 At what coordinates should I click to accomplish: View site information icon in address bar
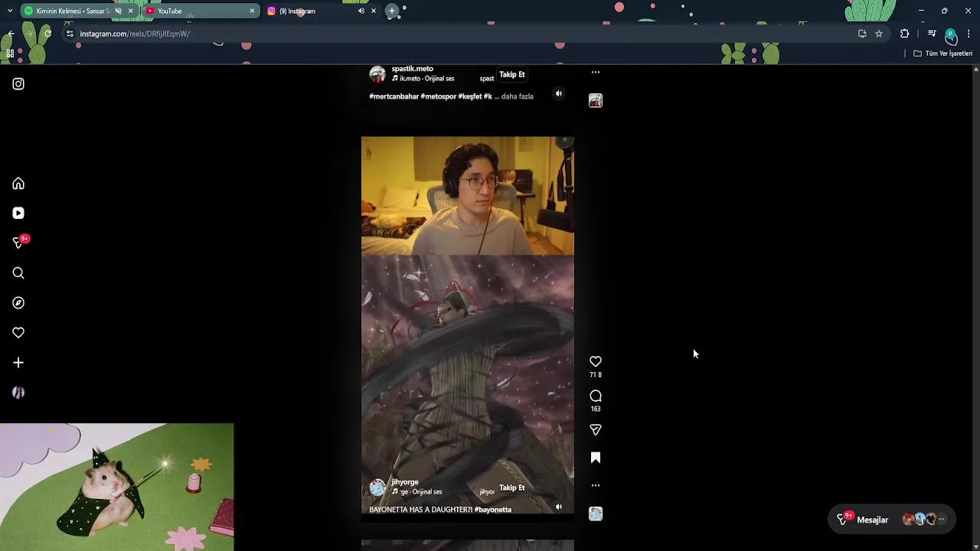(70, 34)
